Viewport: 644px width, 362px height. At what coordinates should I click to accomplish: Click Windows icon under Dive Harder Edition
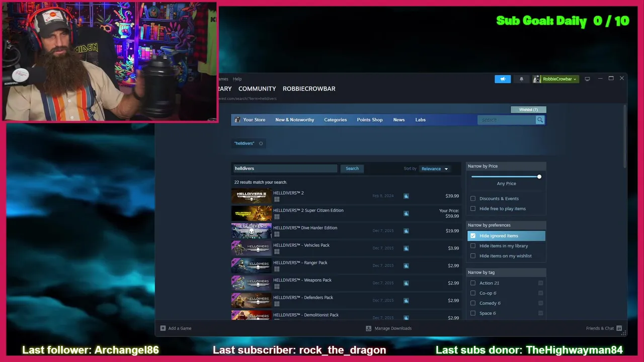tap(277, 234)
